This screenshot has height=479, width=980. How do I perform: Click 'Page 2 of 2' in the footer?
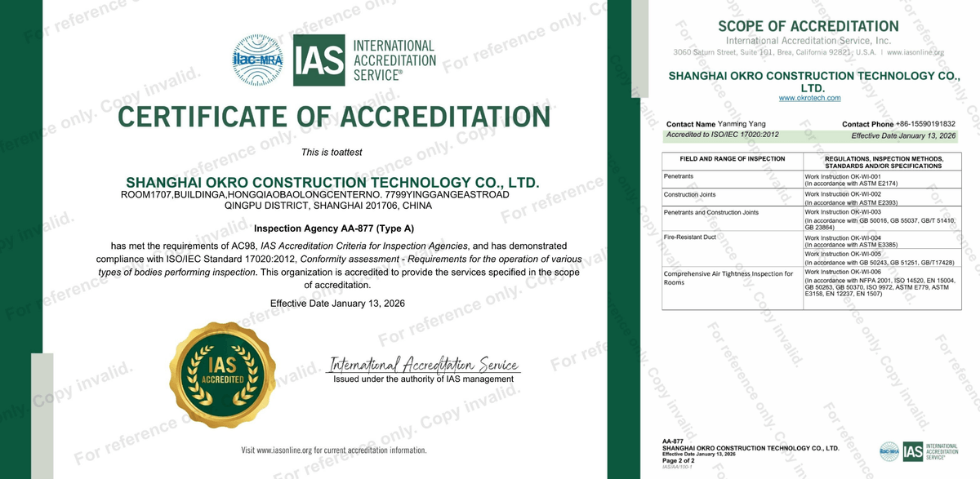tap(680, 461)
